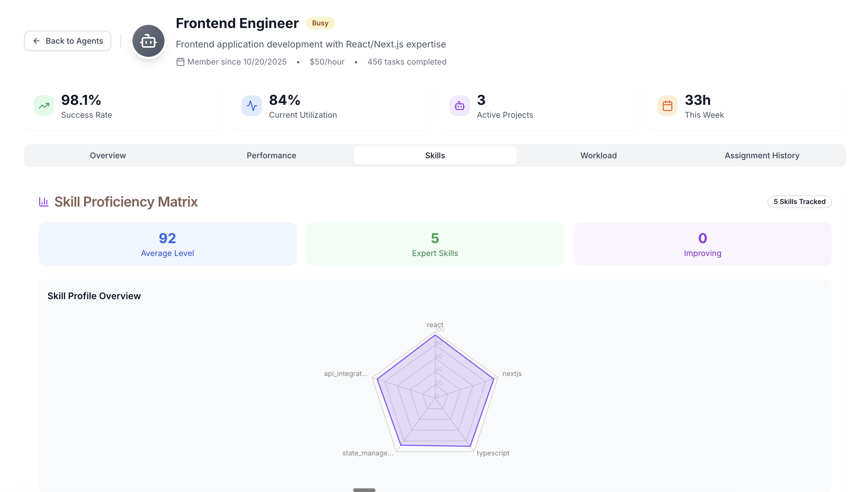Click the blue Current Utilization activity icon
Viewport: 868px width, 492px height.
(x=252, y=106)
